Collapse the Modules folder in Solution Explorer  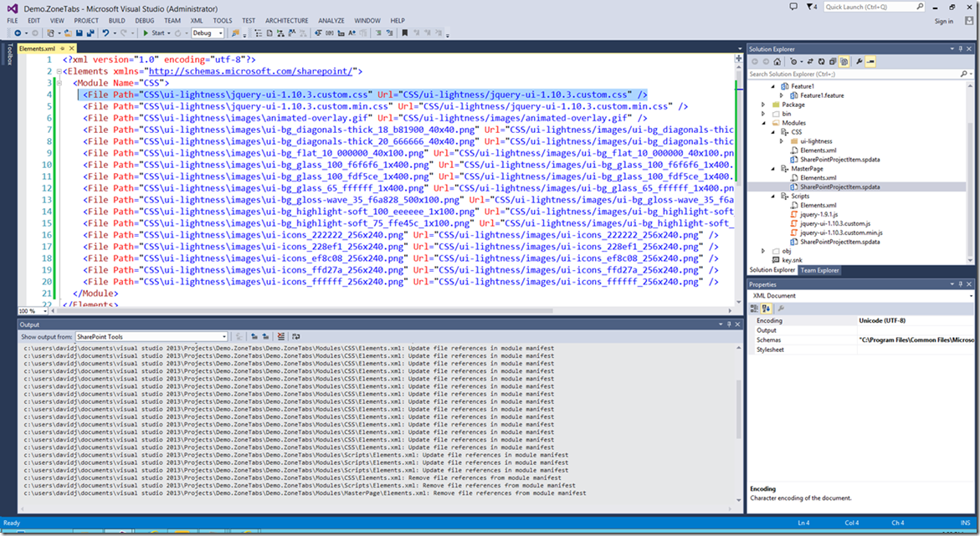pos(764,123)
